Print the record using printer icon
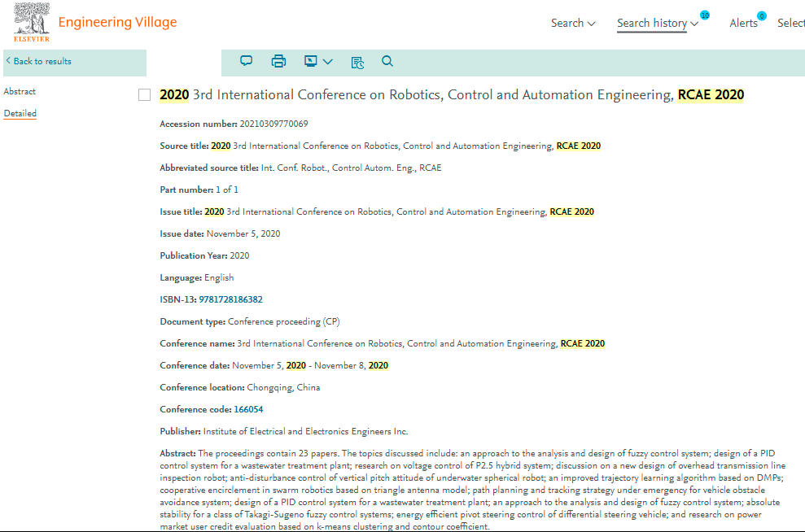Image resolution: width=805 pixels, height=532 pixels. tap(278, 62)
